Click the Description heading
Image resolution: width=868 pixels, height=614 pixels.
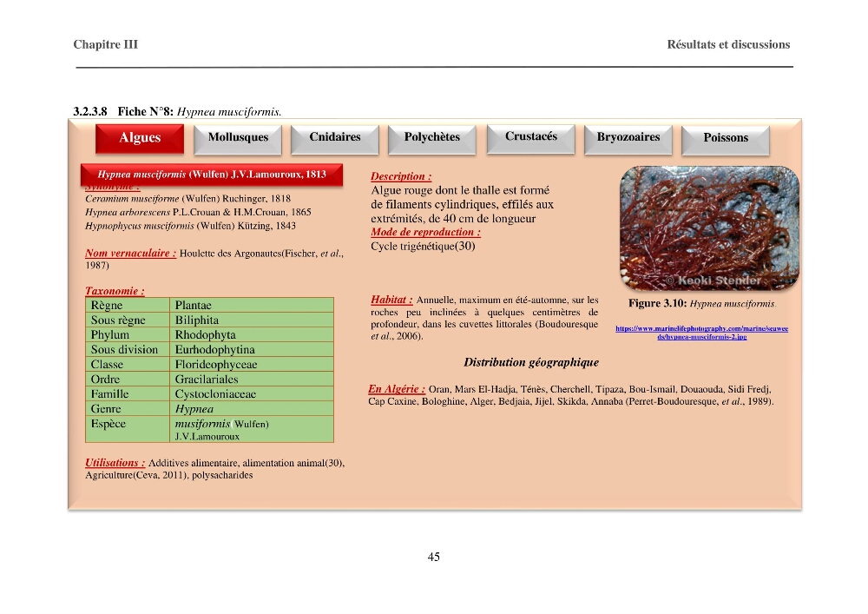401,176
